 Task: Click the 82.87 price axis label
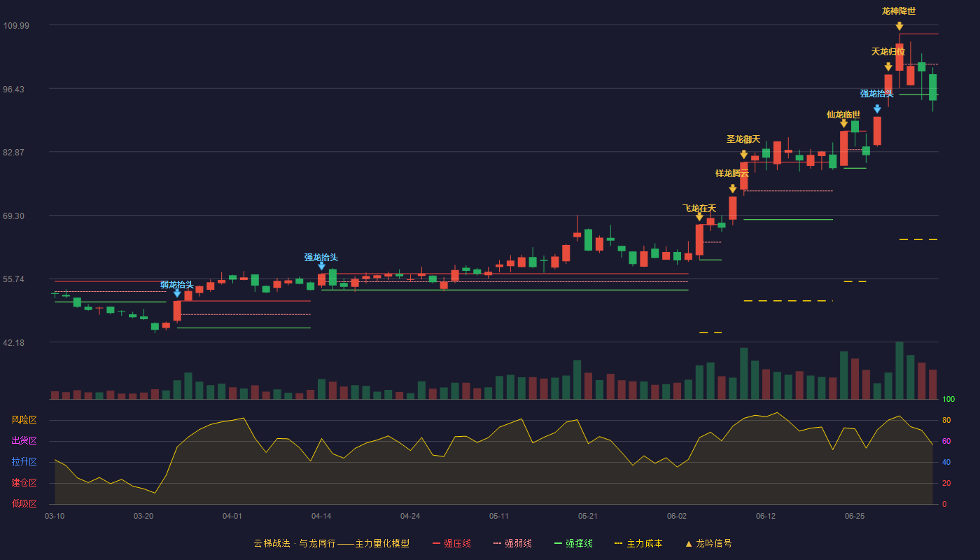14,153
